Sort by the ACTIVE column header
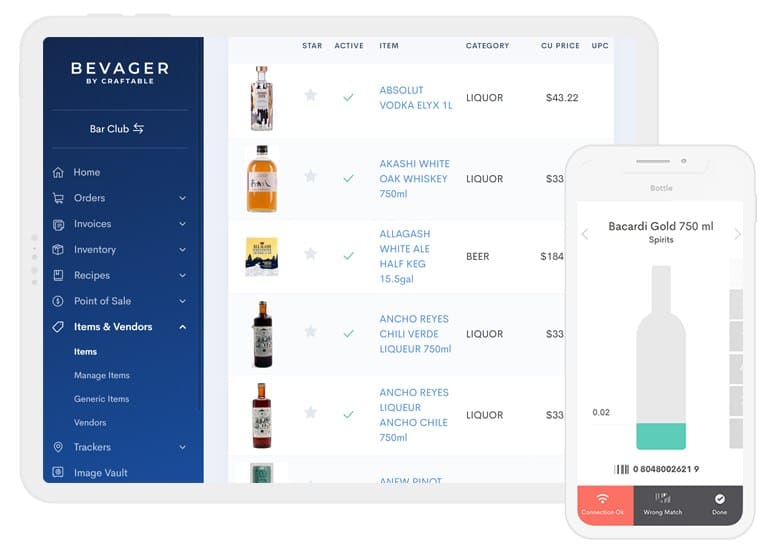This screenshot has width=775, height=555. pyautogui.click(x=349, y=45)
